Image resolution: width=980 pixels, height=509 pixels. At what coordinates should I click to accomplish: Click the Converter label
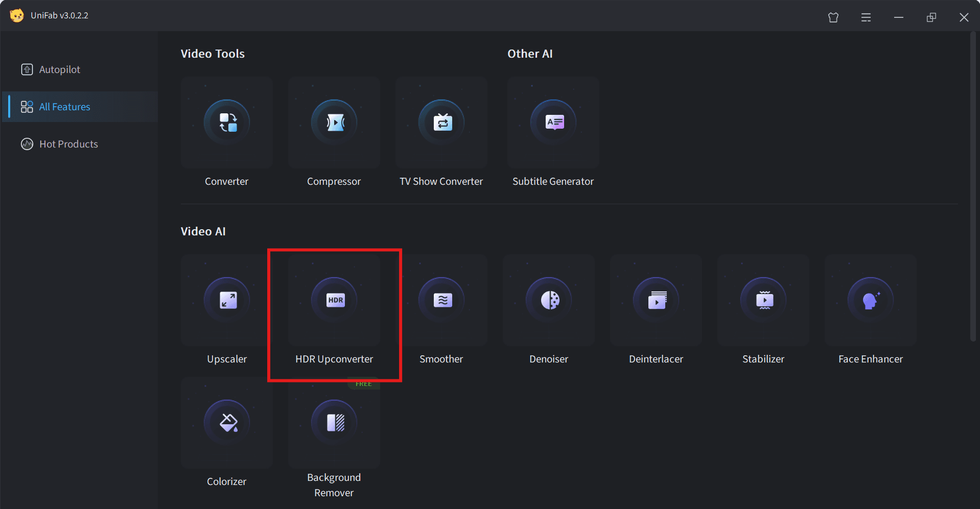tap(227, 181)
